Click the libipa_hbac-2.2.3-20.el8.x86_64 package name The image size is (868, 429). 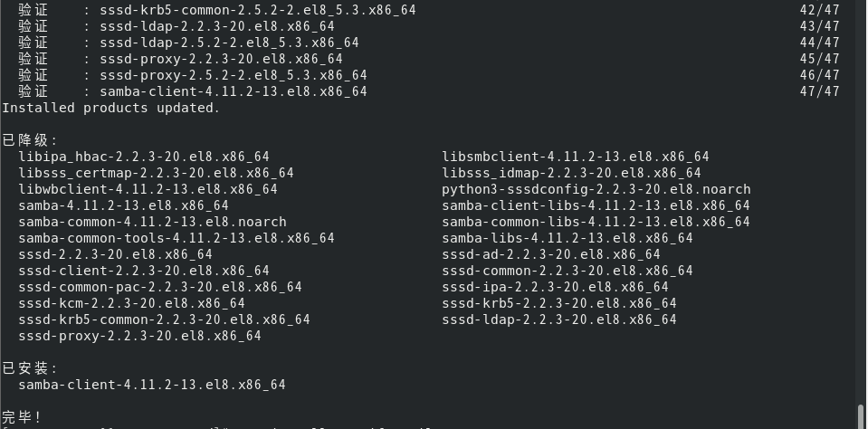coord(143,157)
